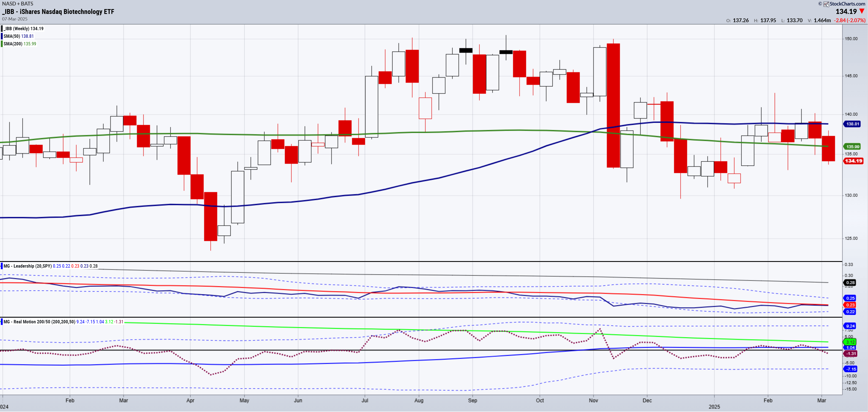Click the Open value 137.26
This screenshot has height=412, width=868.
point(741,20)
